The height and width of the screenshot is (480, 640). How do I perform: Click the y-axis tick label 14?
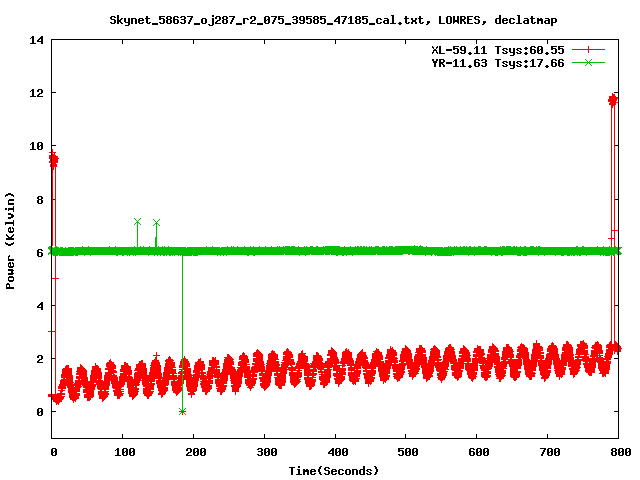(x=36, y=40)
